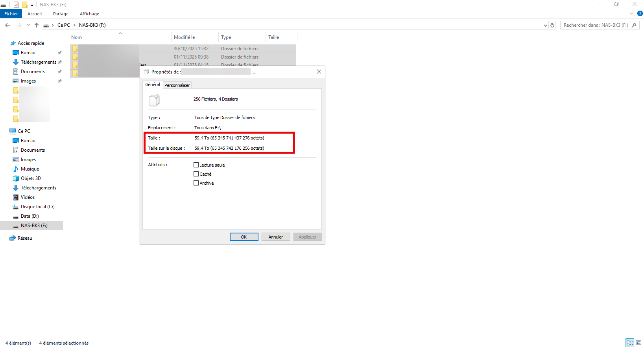Open the Affichage ribbon tab
Screen dimensions: 644x347
[89, 14]
